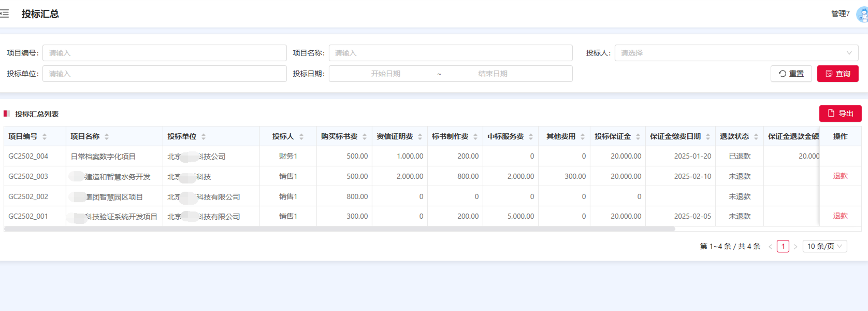Sort by 项目编号 column
Screen dimensions: 868x311
point(45,137)
